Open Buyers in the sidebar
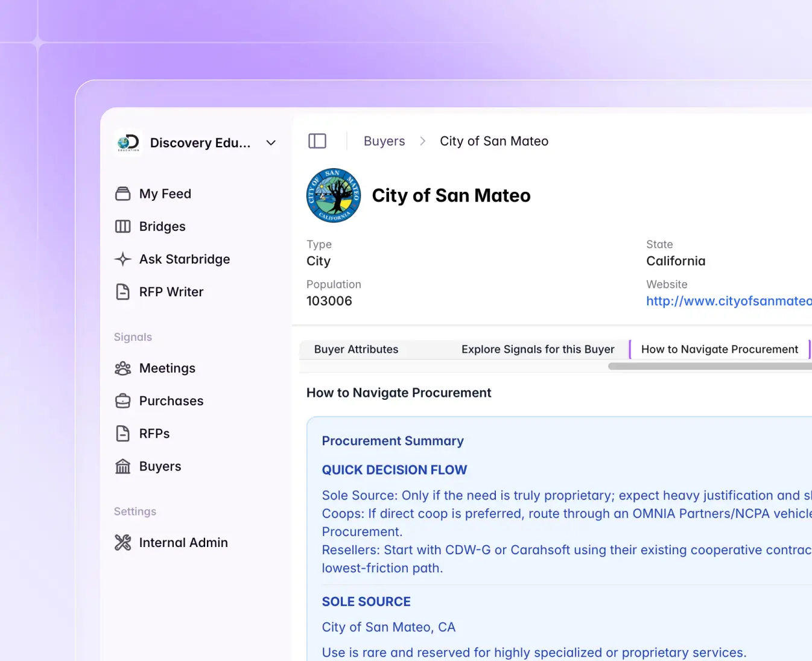This screenshot has height=661, width=812. coord(160,466)
